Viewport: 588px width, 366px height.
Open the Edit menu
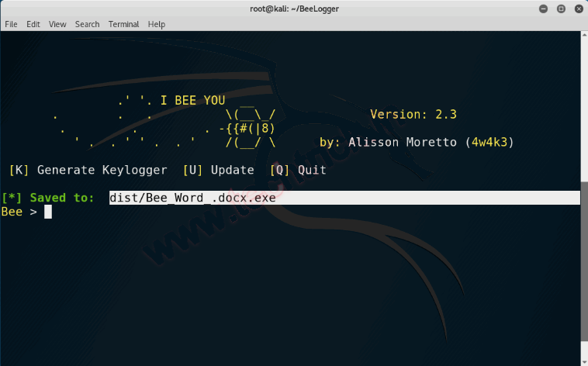point(33,24)
